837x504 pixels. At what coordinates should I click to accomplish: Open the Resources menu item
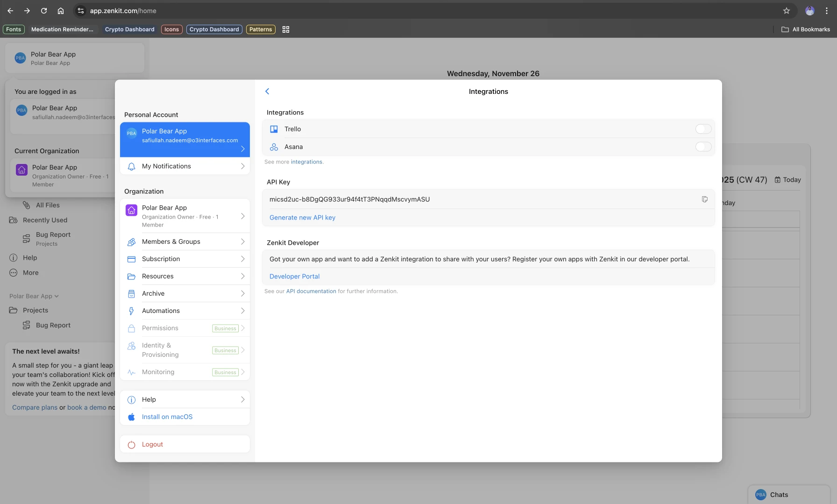click(x=158, y=277)
